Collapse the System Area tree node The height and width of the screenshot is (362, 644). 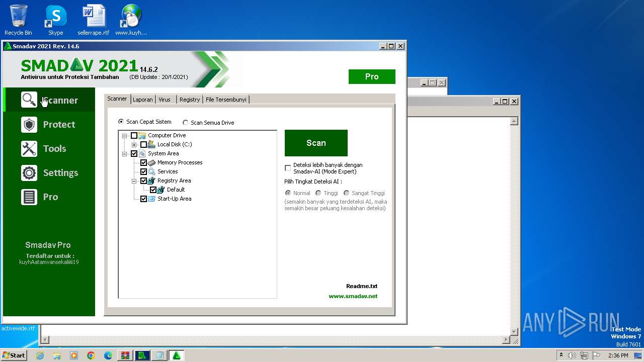(x=124, y=153)
